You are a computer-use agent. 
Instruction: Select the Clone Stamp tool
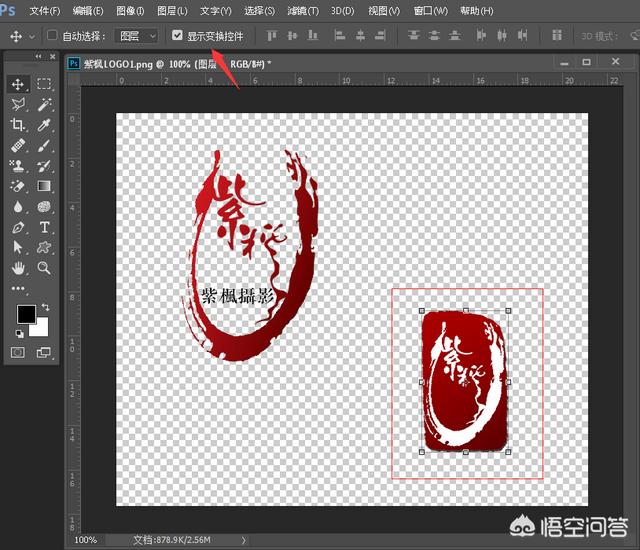[18, 166]
